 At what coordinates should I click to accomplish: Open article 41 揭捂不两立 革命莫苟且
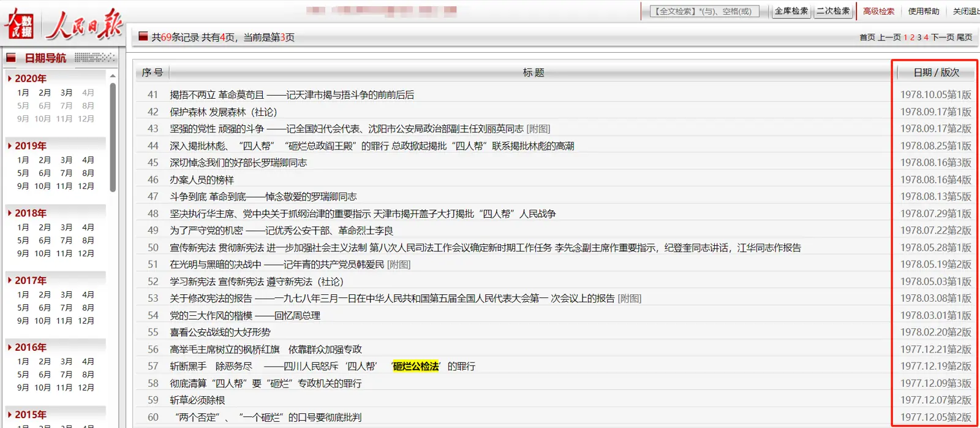(292, 95)
